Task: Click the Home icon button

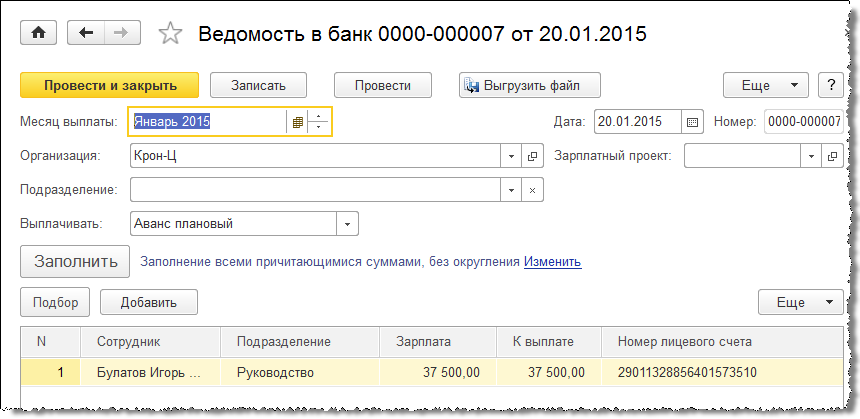Action: point(39,33)
